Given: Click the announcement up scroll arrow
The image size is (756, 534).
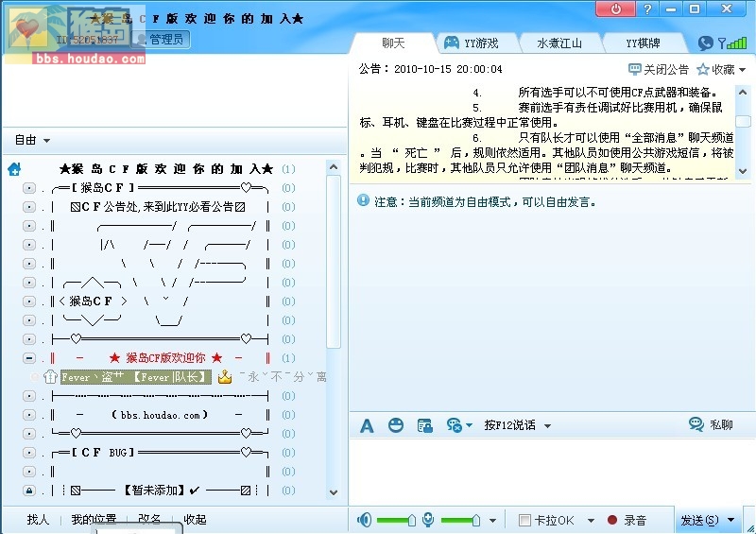Looking at the screenshot, I should [x=743, y=92].
